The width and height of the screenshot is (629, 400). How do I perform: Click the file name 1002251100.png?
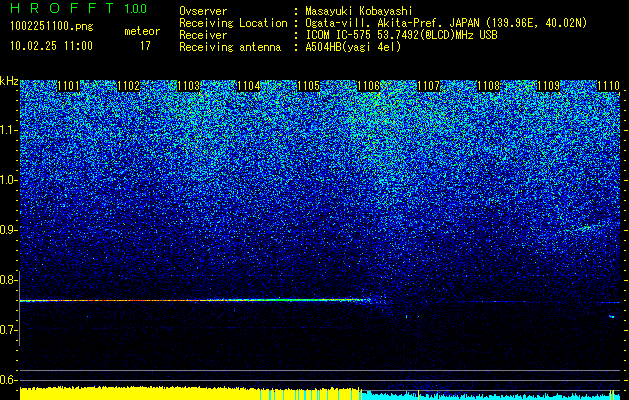tap(52, 27)
